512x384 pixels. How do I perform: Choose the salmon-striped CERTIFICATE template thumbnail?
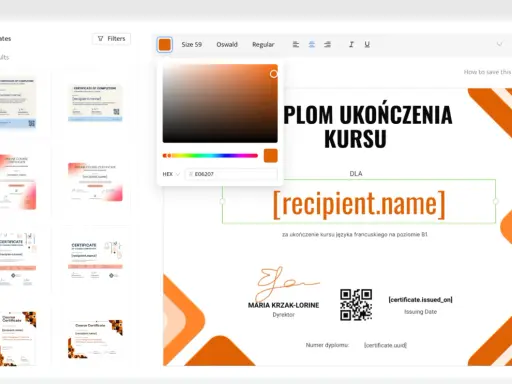(x=95, y=260)
